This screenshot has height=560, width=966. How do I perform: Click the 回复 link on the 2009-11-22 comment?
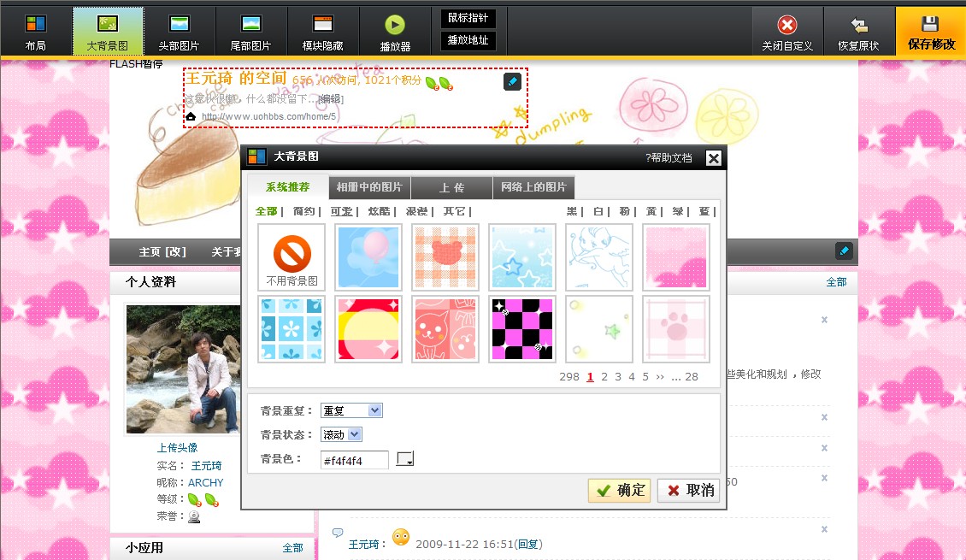click(528, 544)
